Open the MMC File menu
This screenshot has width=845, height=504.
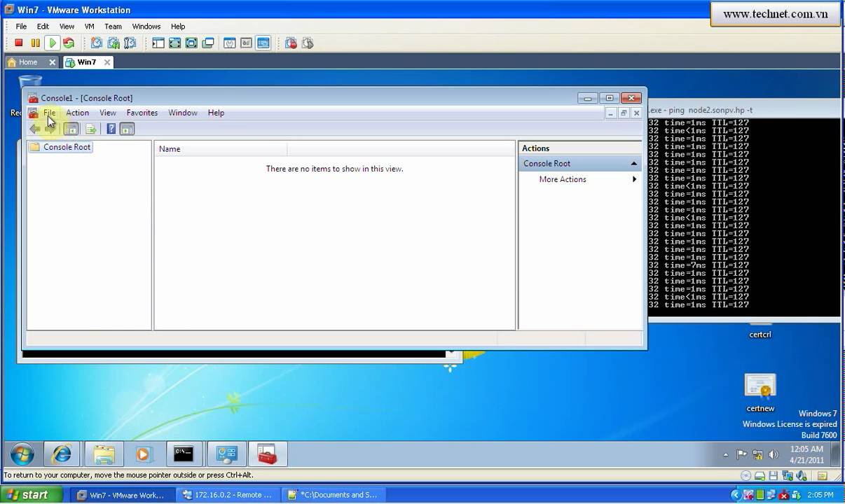point(49,113)
